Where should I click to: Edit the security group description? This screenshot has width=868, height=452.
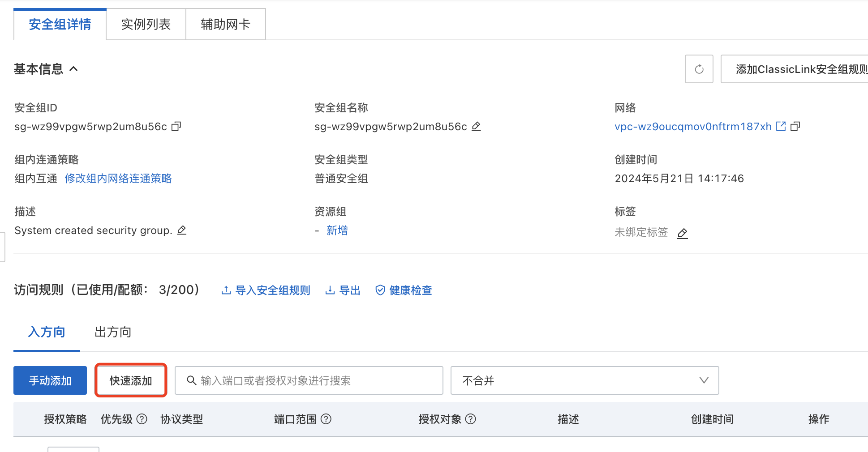click(x=182, y=230)
